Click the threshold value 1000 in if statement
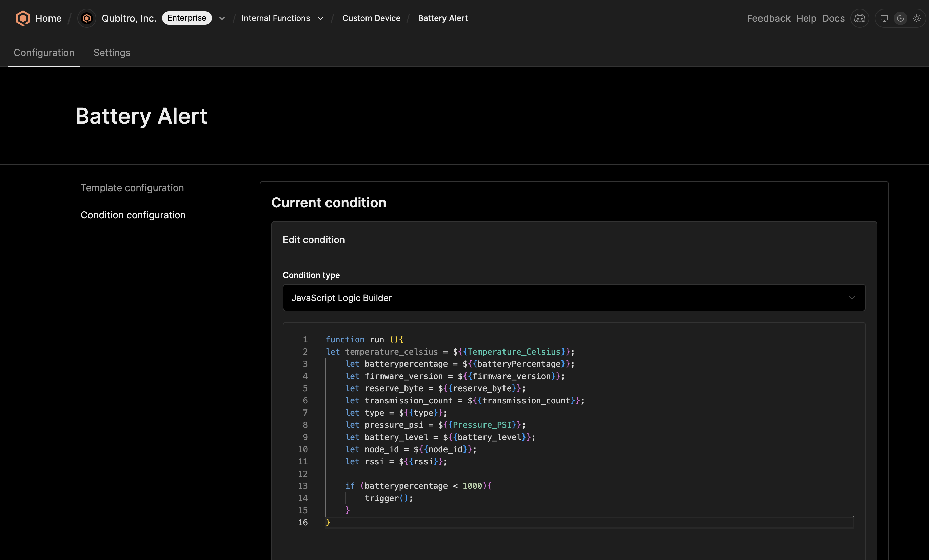This screenshot has width=929, height=560. [x=472, y=486]
